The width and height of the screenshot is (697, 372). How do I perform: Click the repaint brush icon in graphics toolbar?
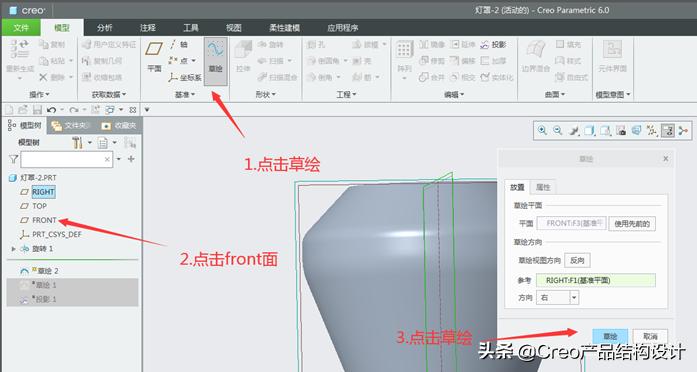[574, 130]
